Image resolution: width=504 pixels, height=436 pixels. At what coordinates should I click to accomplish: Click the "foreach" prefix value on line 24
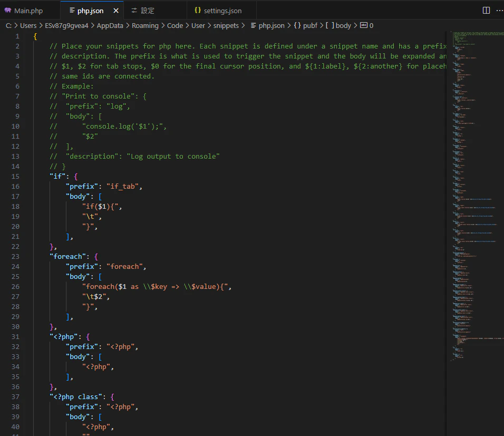[124, 266]
